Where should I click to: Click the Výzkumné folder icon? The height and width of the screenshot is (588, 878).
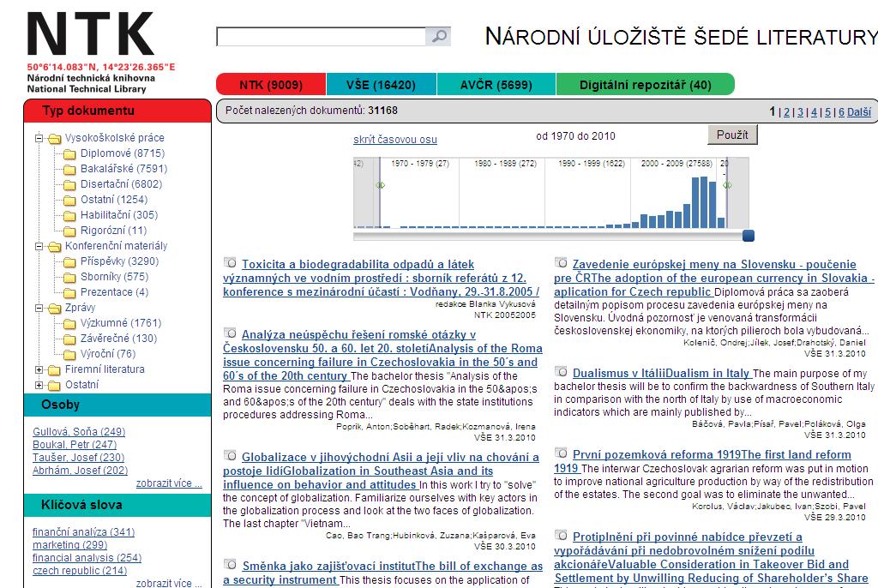tap(69, 323)
